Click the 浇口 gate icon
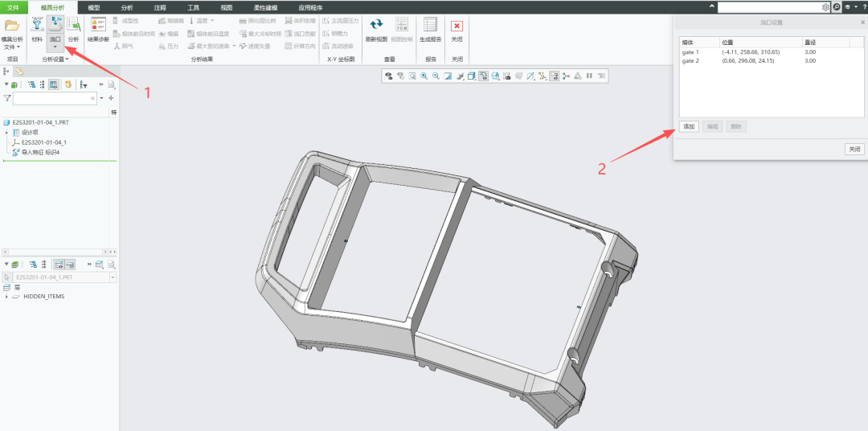 pyautogui.click(x=55, y=25)
